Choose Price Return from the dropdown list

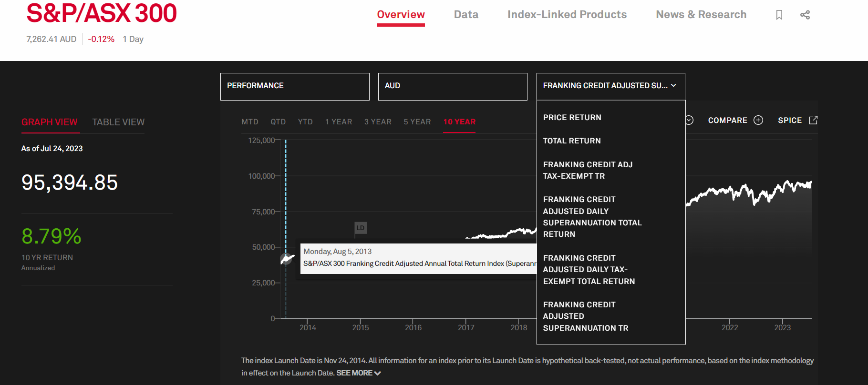click(572, 117)
